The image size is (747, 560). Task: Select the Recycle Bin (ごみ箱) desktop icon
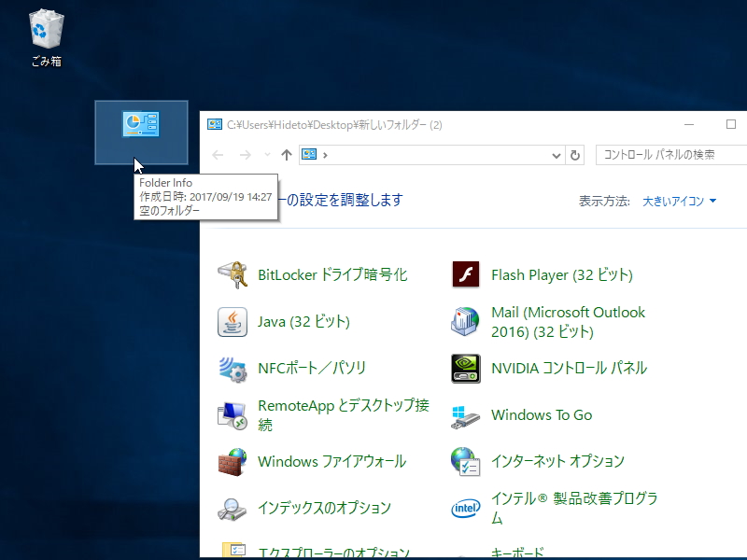coord(46,38)
